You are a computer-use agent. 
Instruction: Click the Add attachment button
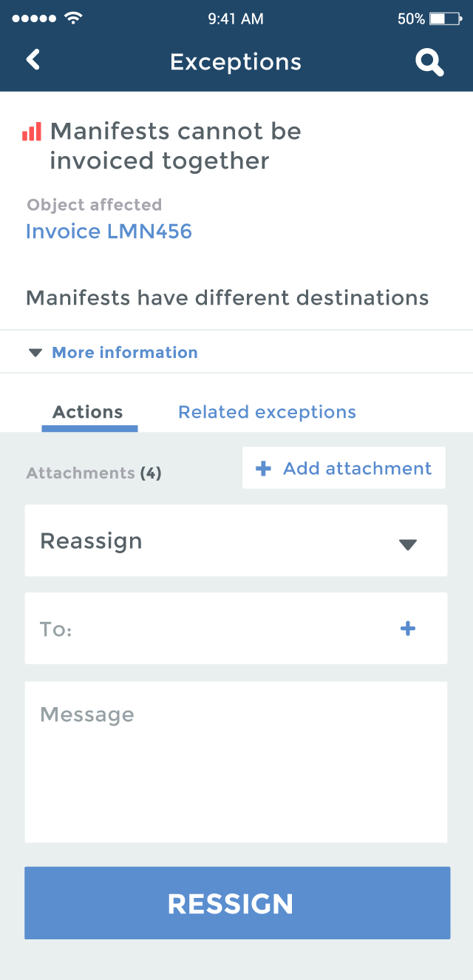344,468
